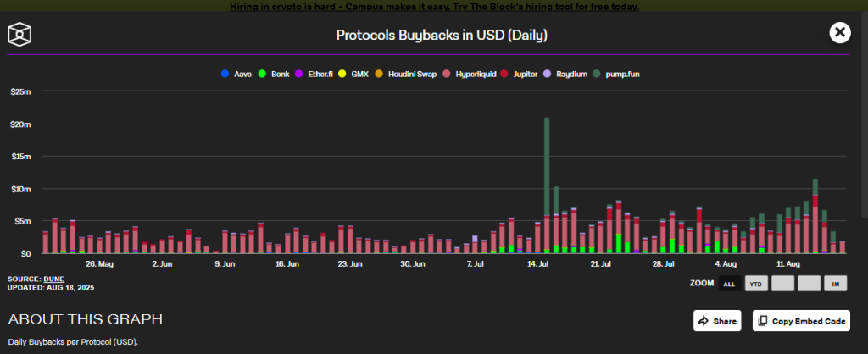
Task: Click the Copy Embed Code button
Action: [801, 321]
